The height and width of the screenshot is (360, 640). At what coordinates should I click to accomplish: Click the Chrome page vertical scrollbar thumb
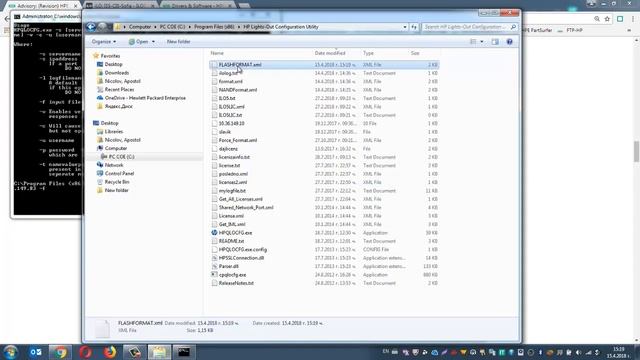(x=636, y=151)
